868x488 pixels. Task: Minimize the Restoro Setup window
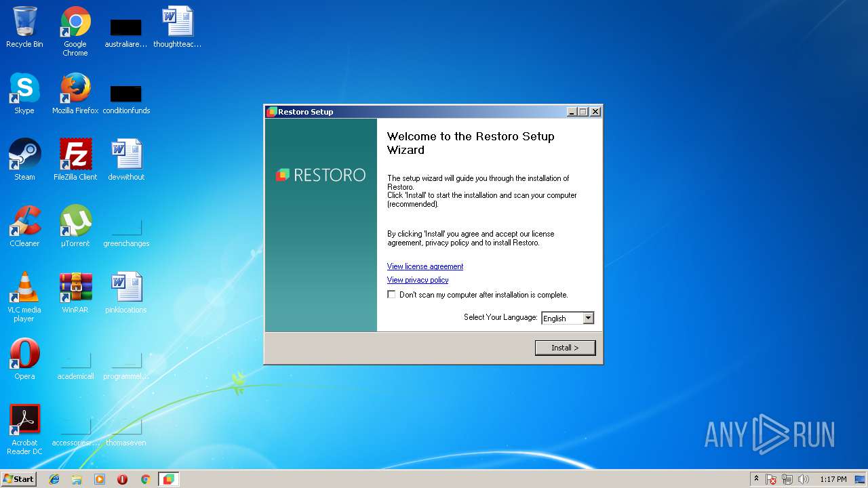click(572, 112)
